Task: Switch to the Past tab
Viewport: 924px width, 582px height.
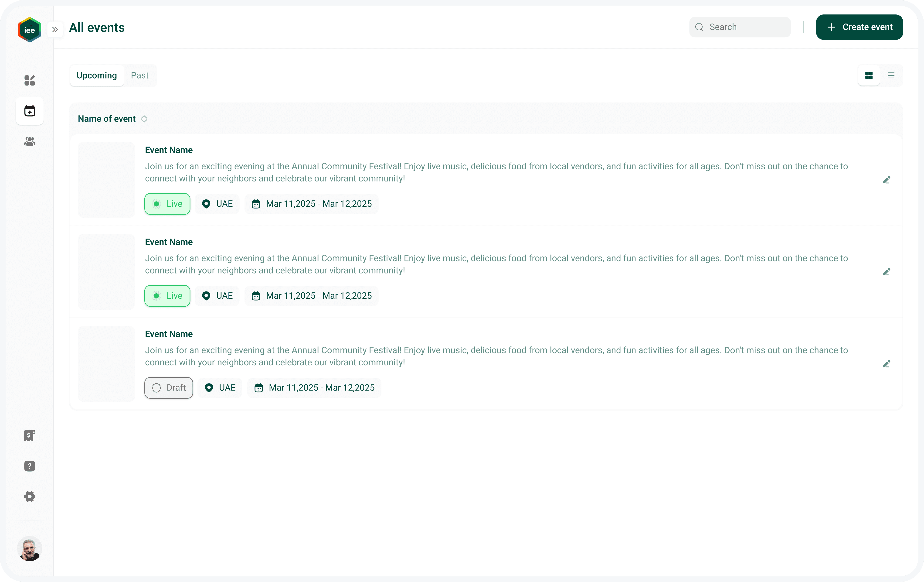Action: pos(140,75)
